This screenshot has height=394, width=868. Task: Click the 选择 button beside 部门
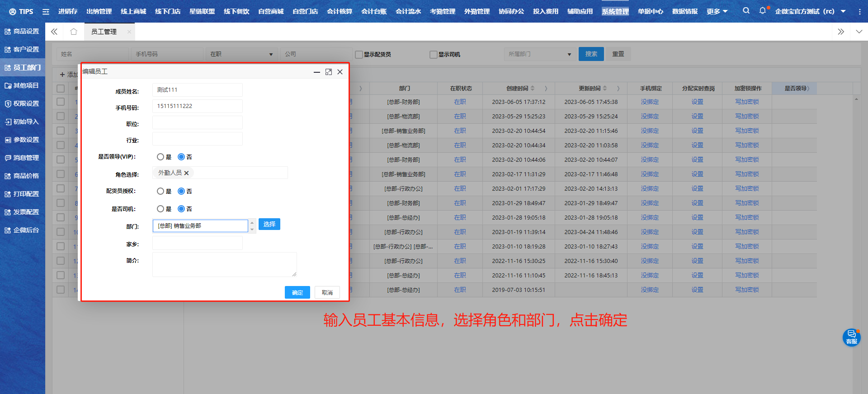[269, 224]
